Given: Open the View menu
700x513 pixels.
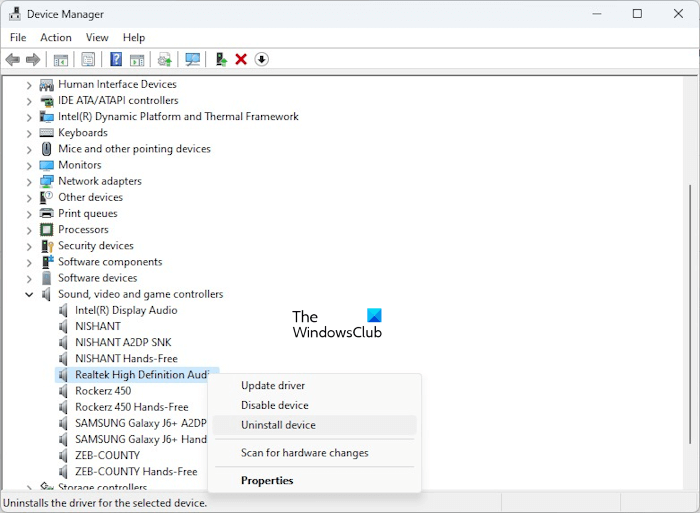Looking at the screenshot, I should click(x=97, y=38).
